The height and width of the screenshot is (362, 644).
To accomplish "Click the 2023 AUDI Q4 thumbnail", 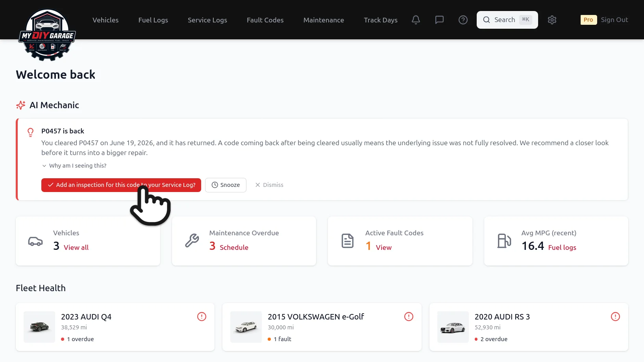I will pyautogui.click(x=39, y=327).
